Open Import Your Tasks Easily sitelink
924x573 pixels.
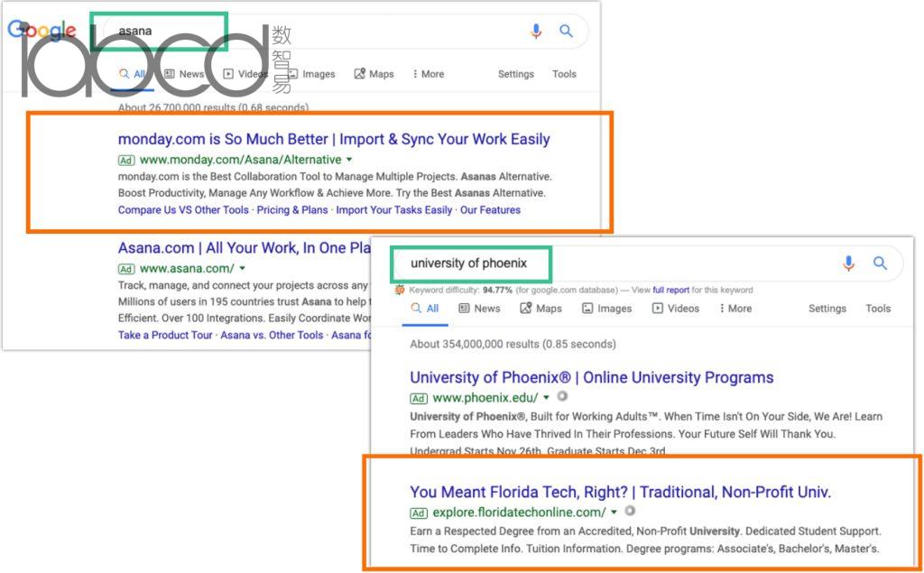coord(393,210)
